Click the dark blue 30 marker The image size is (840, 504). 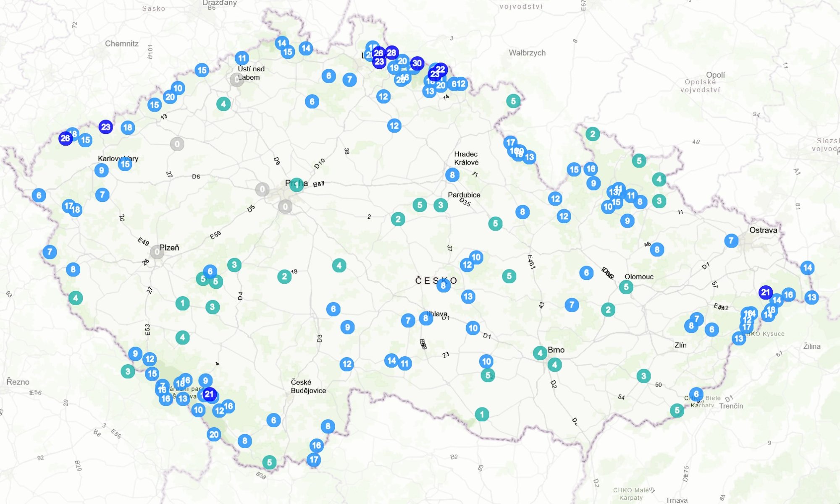(417, 63)
